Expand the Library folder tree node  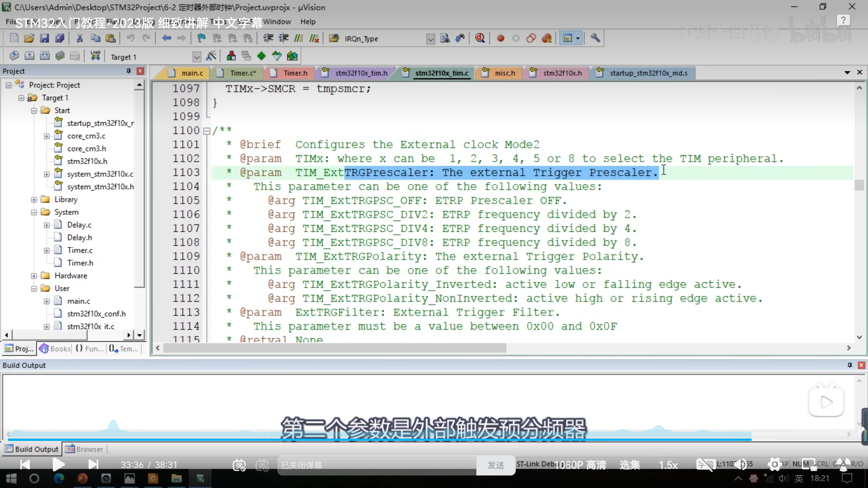coord(34,200)
